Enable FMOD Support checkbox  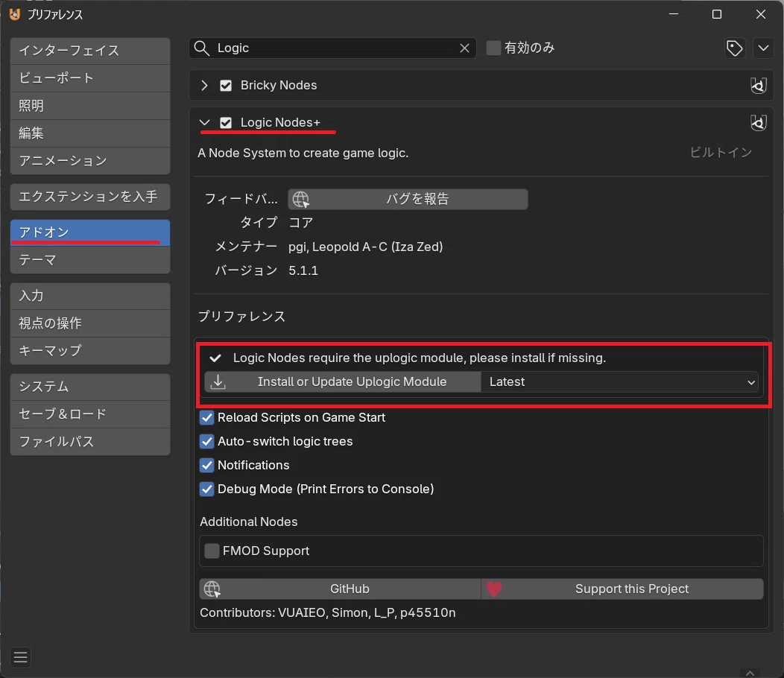(212, 551)
